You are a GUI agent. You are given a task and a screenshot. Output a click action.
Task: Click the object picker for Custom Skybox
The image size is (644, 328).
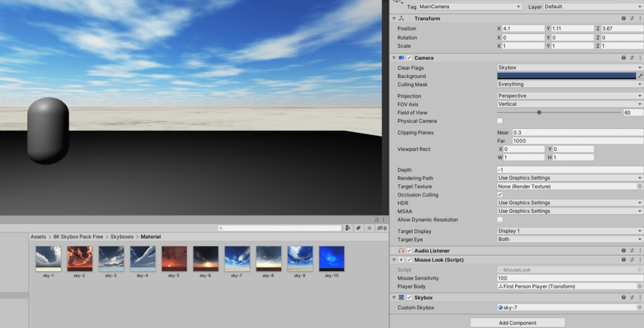coord(640,308)
